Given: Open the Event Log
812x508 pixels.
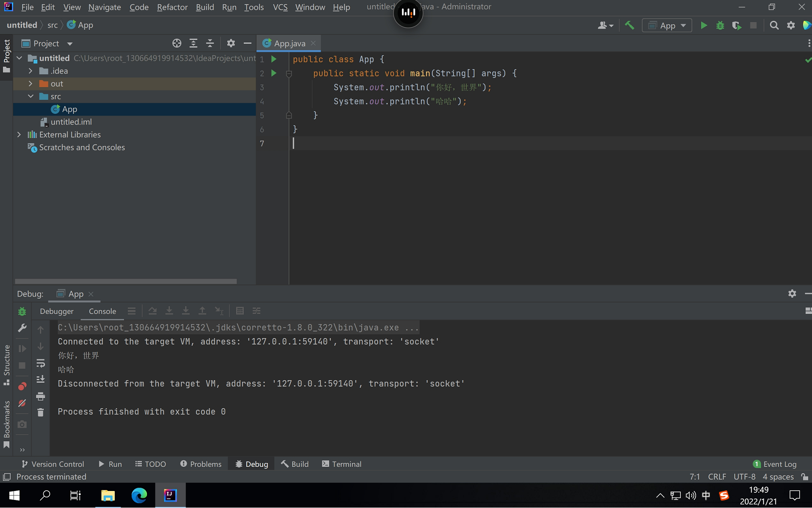Looking at the screenshot, I should 775,464.
